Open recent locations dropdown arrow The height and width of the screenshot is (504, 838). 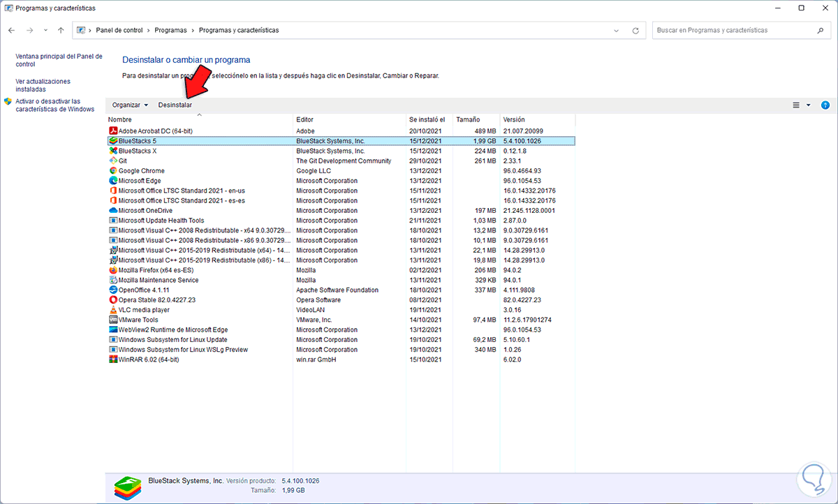(x=45, y=31)
